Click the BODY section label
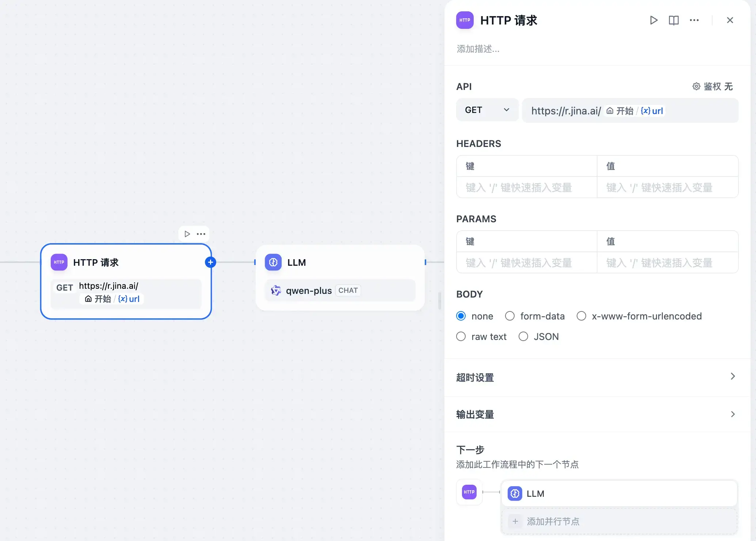 469,294
